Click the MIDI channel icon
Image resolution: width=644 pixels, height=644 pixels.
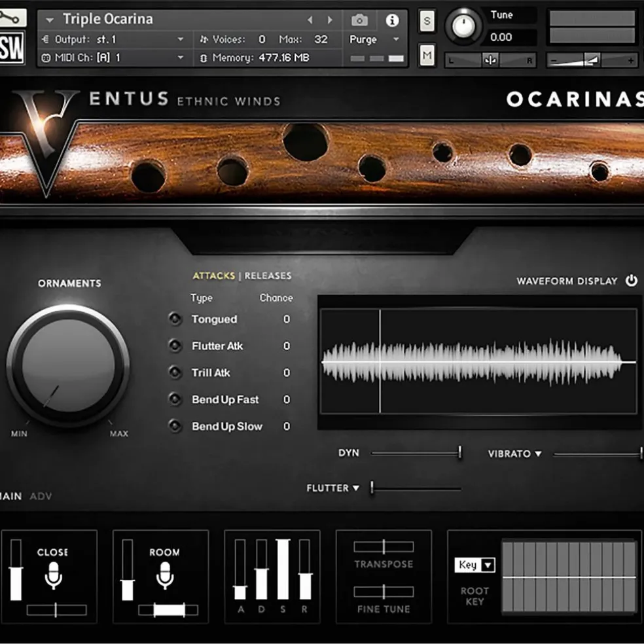point(46,58)
